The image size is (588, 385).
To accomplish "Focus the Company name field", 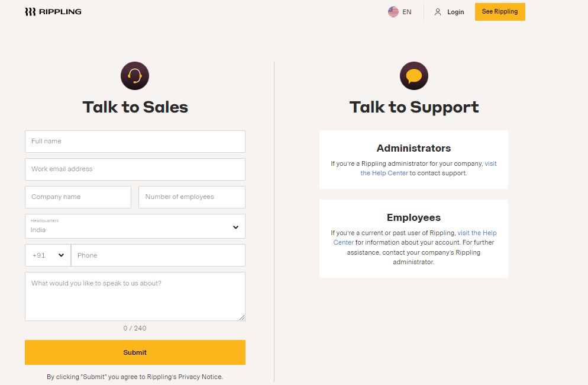I will 78,197.
